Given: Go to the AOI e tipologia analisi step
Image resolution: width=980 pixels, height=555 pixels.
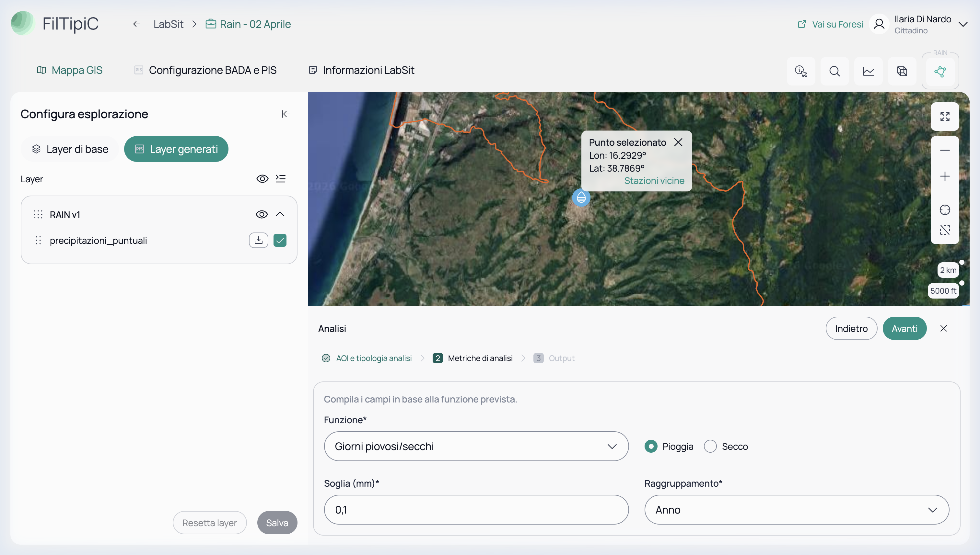Looking at the screenshot, I should [x=367, y=358].
